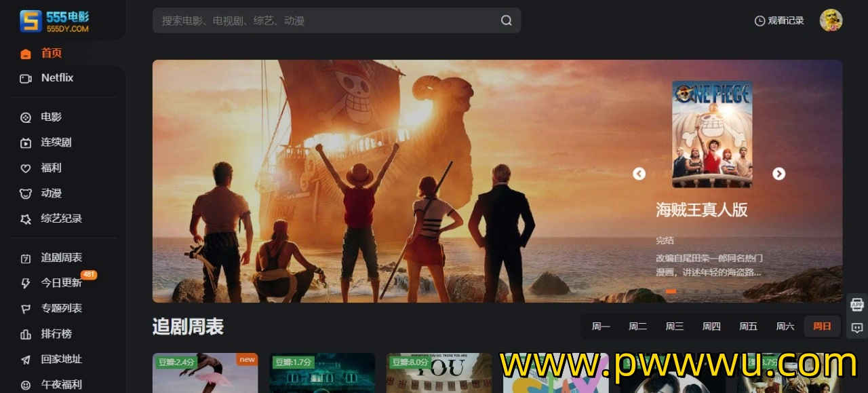Switch to the 周一 schedule tab

coord(601,326)
